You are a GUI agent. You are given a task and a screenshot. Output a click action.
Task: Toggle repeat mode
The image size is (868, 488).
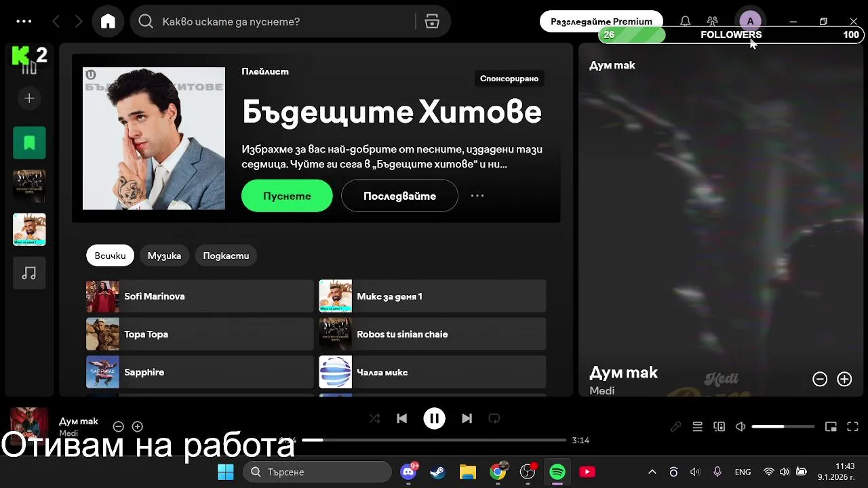pos(494,419)
